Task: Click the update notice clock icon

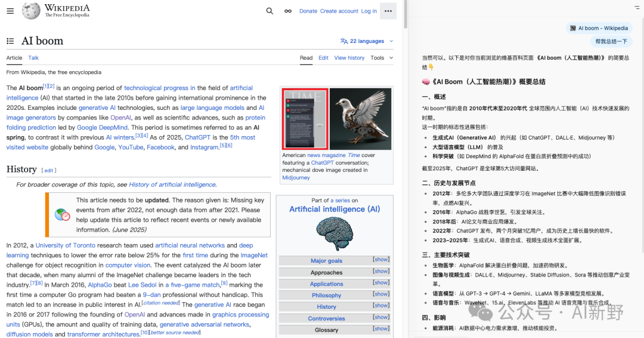Action: pos(63,214)
